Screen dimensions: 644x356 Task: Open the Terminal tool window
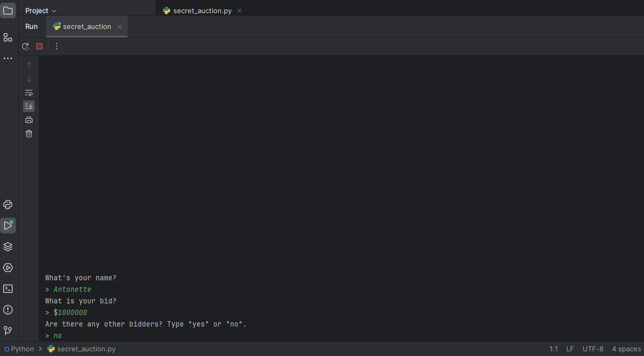point(8,289)
